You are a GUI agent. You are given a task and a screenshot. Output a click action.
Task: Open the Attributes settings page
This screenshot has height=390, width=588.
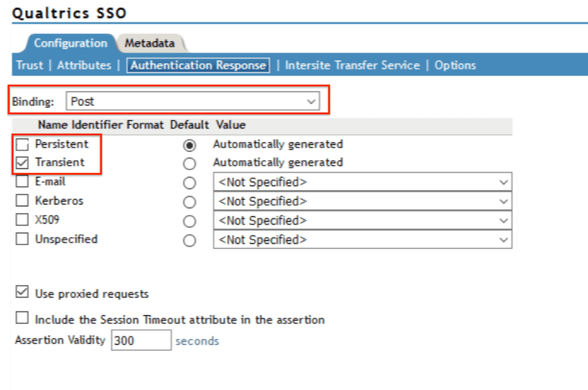[84, 65]
